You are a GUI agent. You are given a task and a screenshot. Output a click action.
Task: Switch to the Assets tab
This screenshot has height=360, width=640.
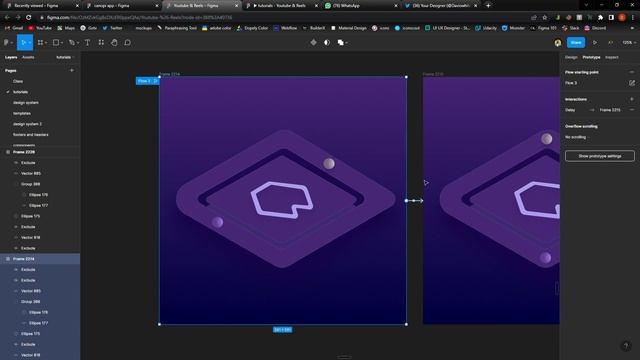click(28, 57)
